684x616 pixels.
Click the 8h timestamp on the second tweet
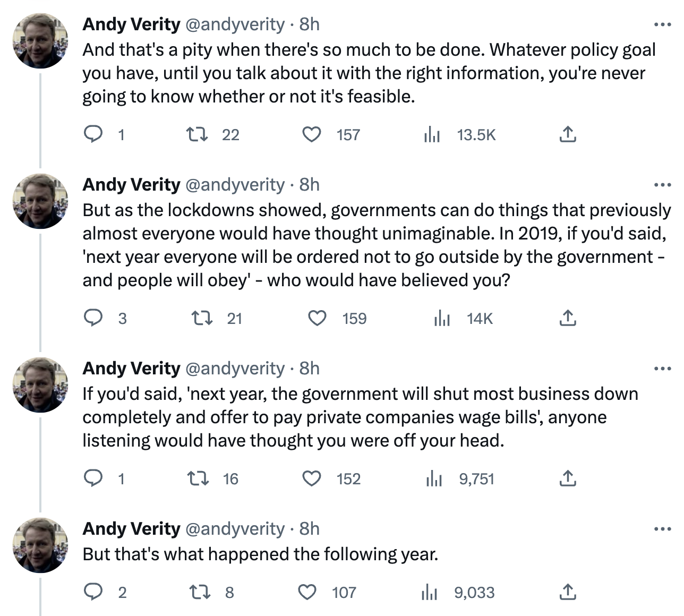[x=309, y=184]
